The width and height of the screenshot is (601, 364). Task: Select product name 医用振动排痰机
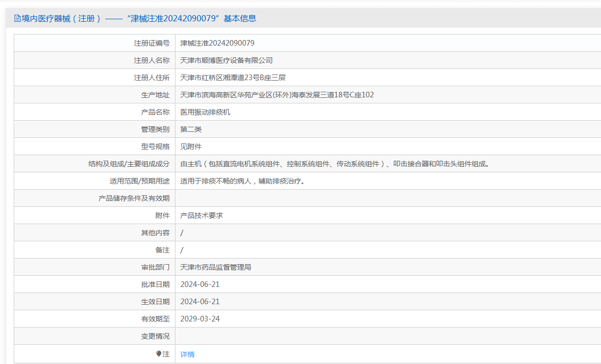click(x=205, y=112)
